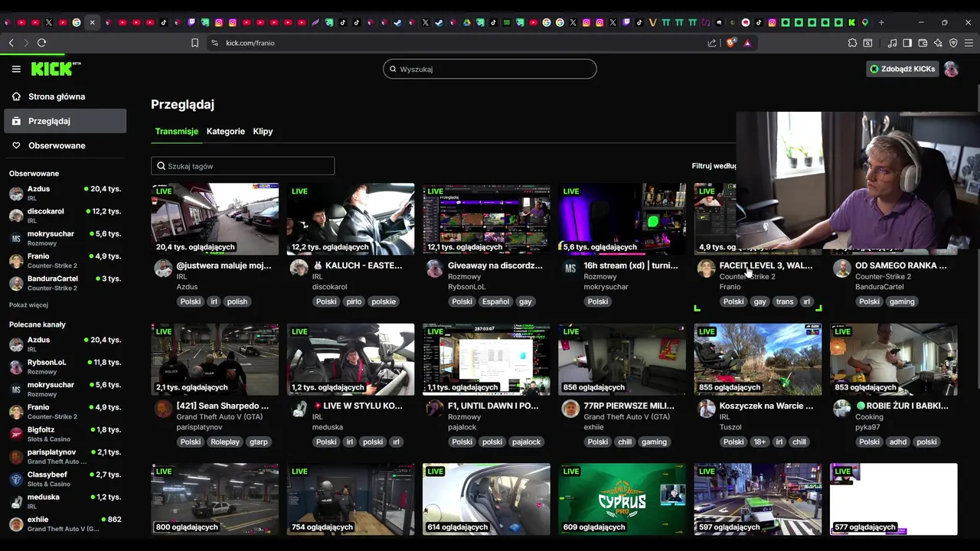Image resolution: width=980 pixels, height=551 pixels.
Task: Open discokarol in followed channels list
Action: click(x=65, y=215)
